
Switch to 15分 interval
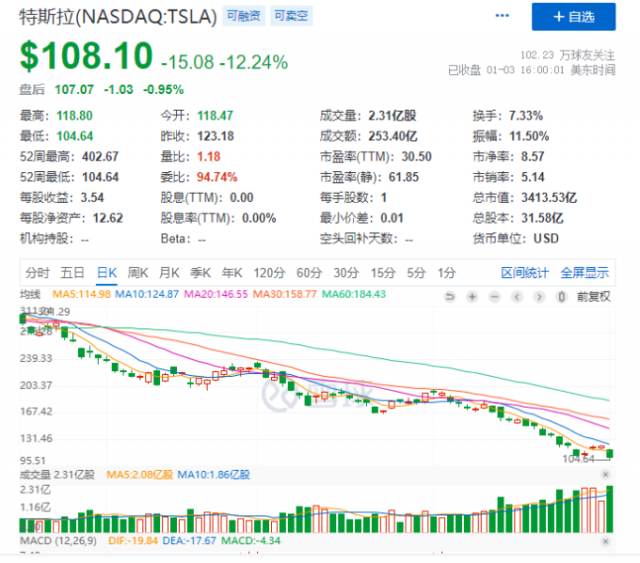click(x=383, y=272)
